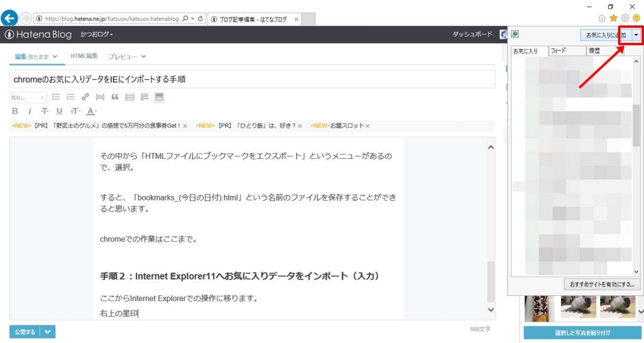This screenshot has height=343, width=644.
Task: Click the Hatena Blog logo
Action: coord(38,35)
